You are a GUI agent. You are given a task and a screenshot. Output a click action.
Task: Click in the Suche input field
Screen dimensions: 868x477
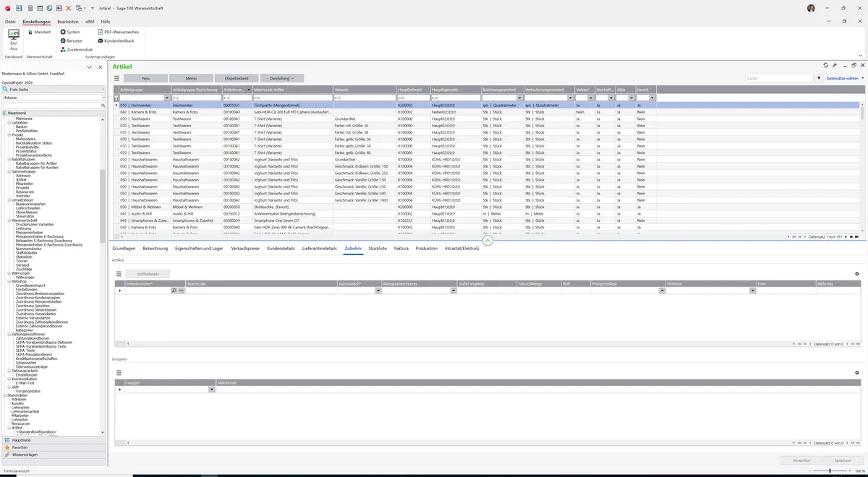point(779,78)
